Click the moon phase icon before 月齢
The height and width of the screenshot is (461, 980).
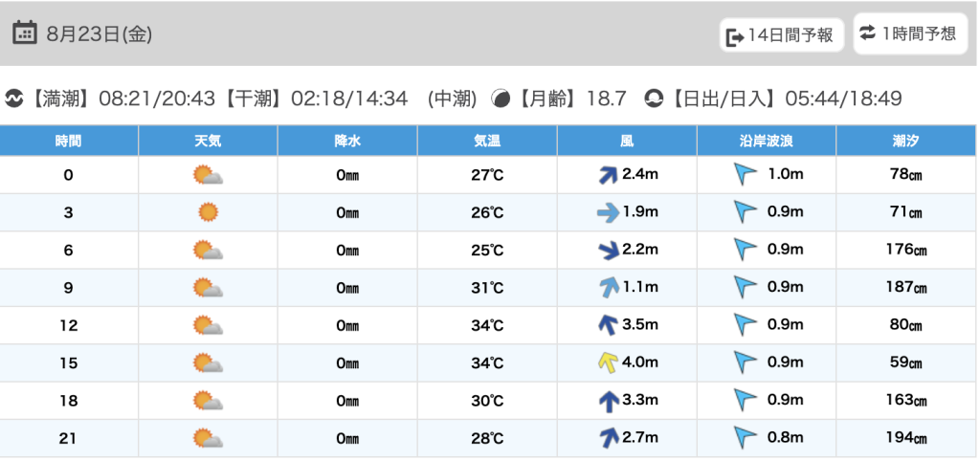(x=500, y=99)
